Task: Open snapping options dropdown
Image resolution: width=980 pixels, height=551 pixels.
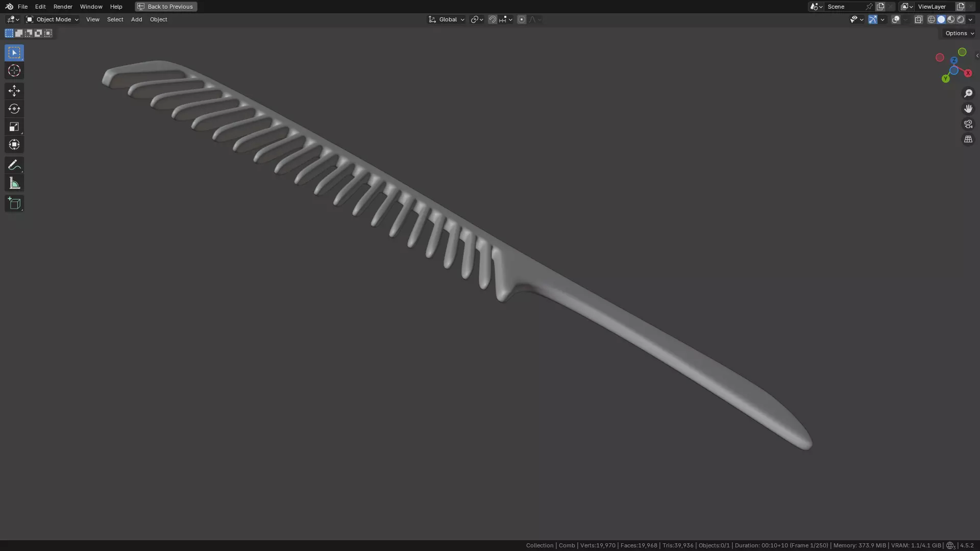Action: point(506,19)
